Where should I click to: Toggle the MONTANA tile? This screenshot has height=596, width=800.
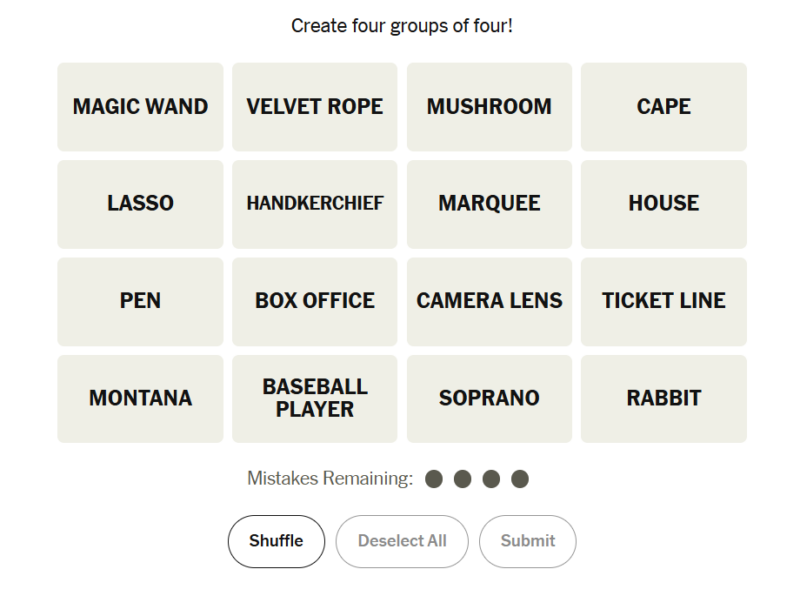tap(140, 399)
